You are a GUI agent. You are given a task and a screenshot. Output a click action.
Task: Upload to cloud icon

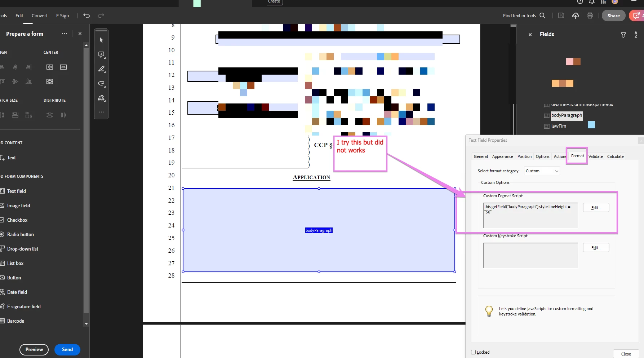click(x=576, y=16)
